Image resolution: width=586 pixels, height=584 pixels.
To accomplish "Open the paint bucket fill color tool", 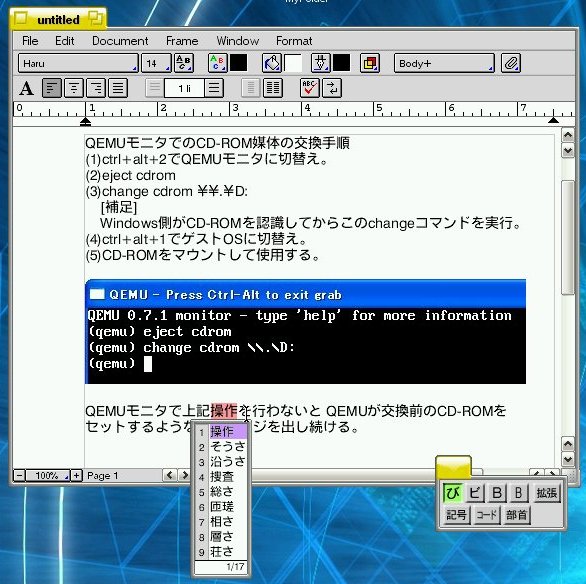I will 272,63.
